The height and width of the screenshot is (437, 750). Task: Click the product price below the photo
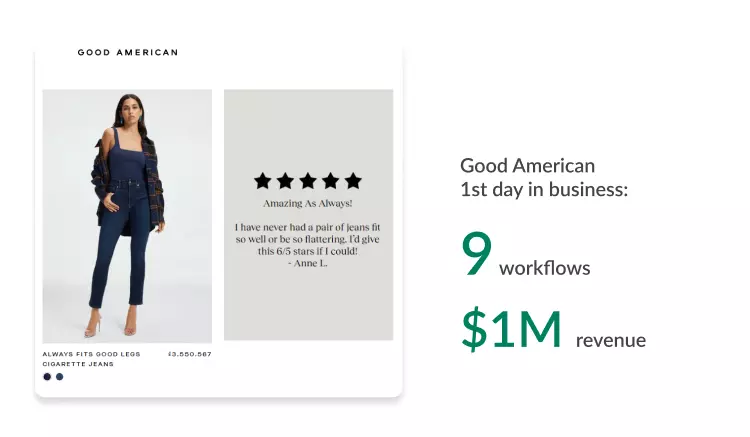189,354
